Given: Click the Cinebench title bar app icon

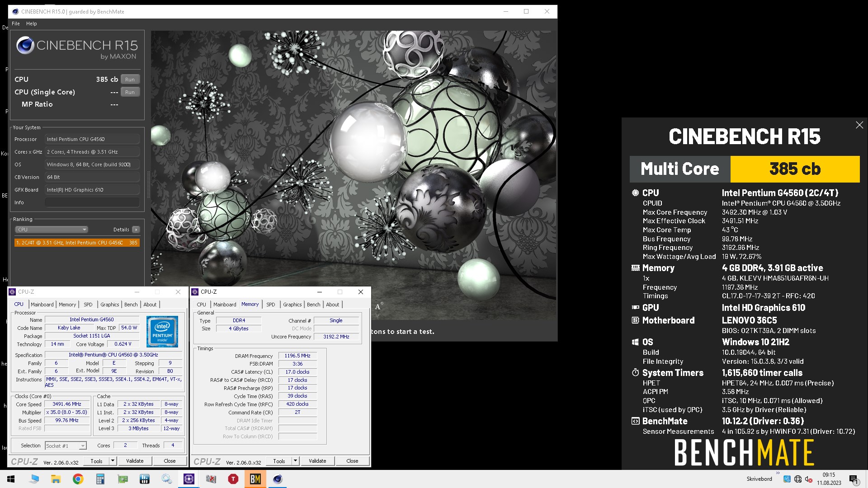Looking at the screenshot, I should pyautogui.click(x=15, y=12).
